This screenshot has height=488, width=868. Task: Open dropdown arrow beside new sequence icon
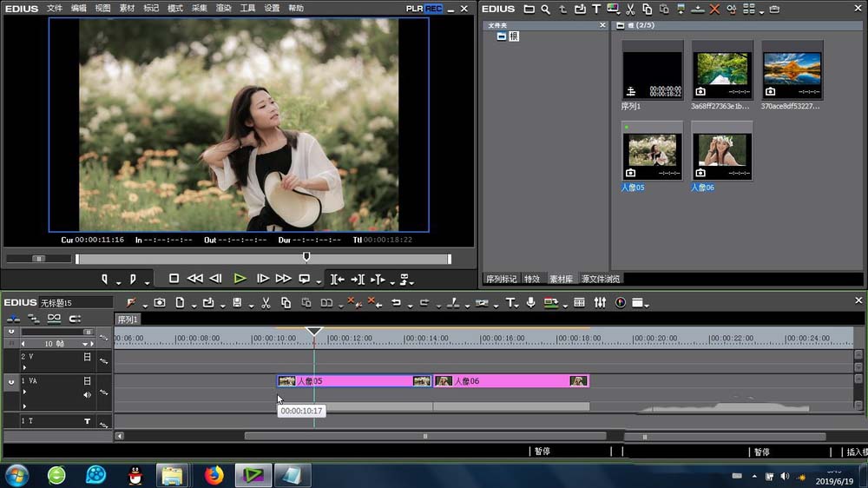[x=194, y=305]
